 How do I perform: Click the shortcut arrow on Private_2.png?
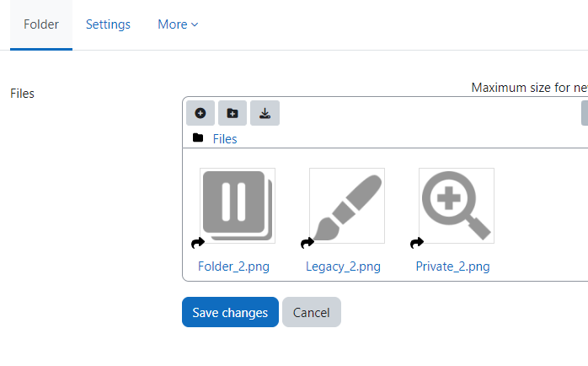point(417,243)
